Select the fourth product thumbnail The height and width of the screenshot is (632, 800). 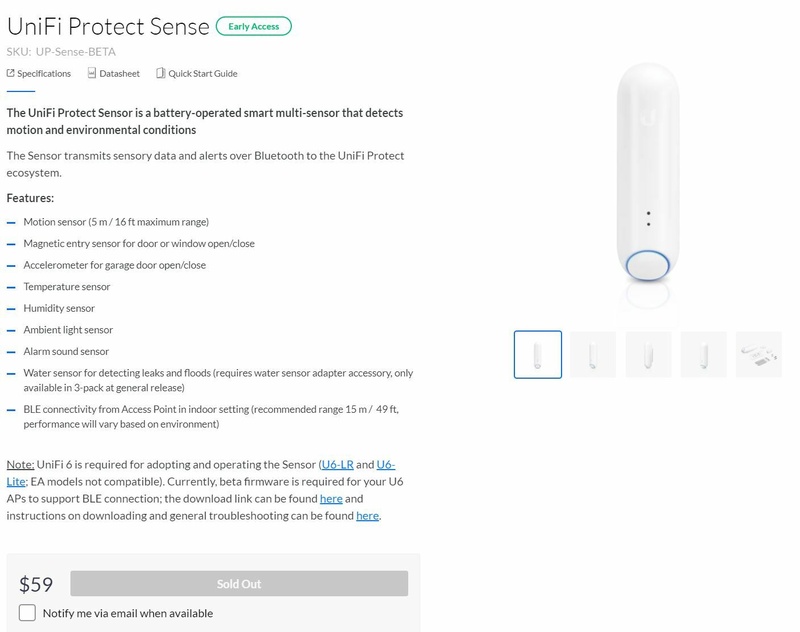[703, 355]
